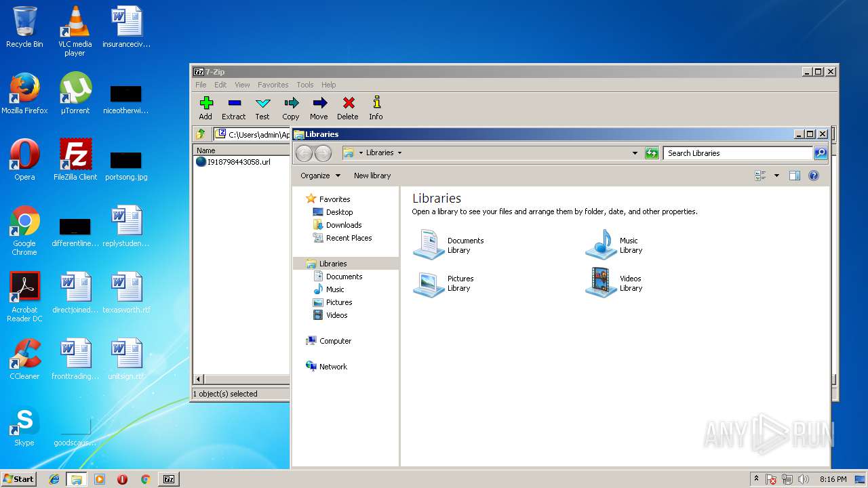Change your view icon in Libraries
Viewport: 868px width, 488px height.
[x=760, y=176]
